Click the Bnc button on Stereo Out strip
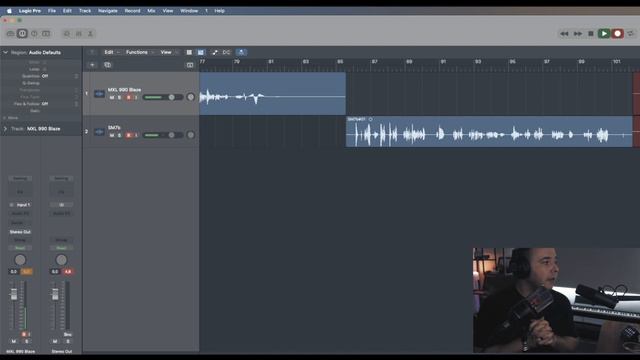The image size is (640, 360). 68,335
